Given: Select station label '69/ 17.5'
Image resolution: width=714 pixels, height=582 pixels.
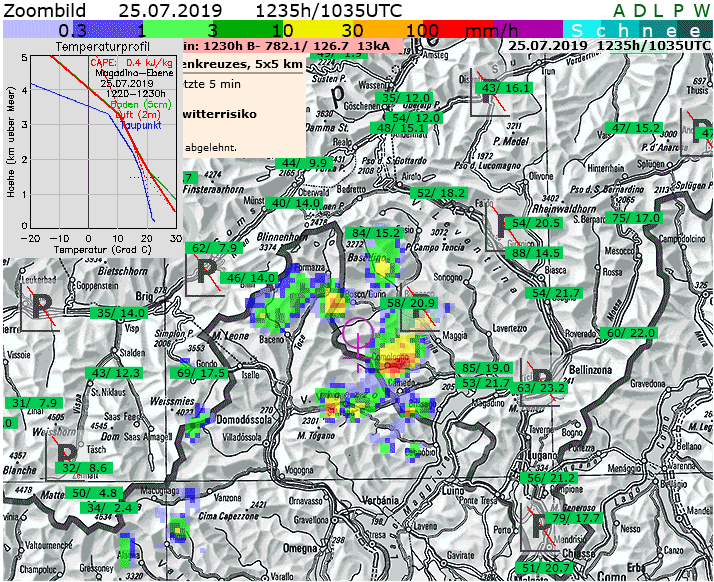Looking at the screenshot, I should (199, 373).
